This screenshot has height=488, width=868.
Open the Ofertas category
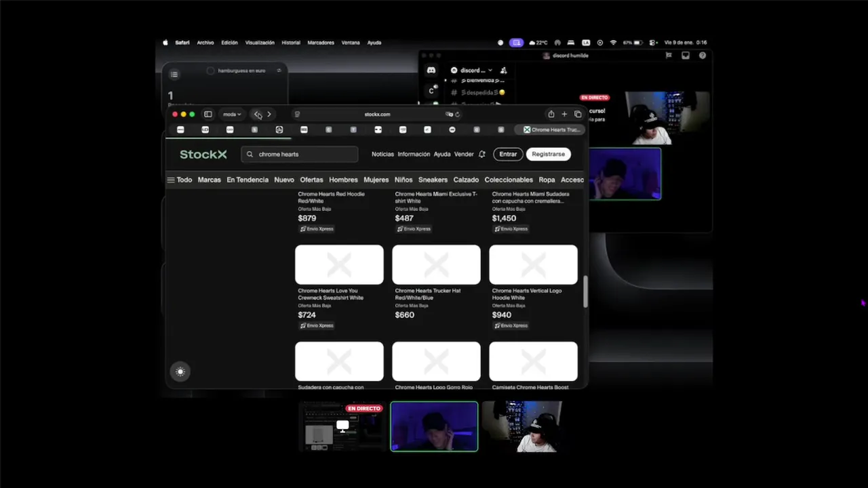click(312, 180)
